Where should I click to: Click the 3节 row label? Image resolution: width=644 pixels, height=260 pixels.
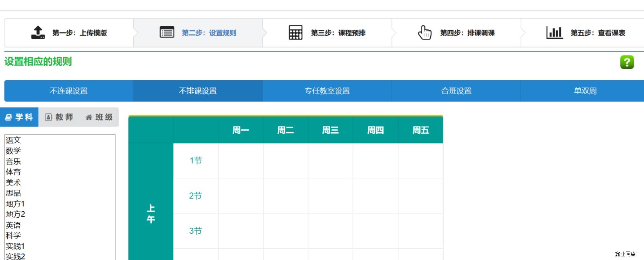(x=196, y=231)
